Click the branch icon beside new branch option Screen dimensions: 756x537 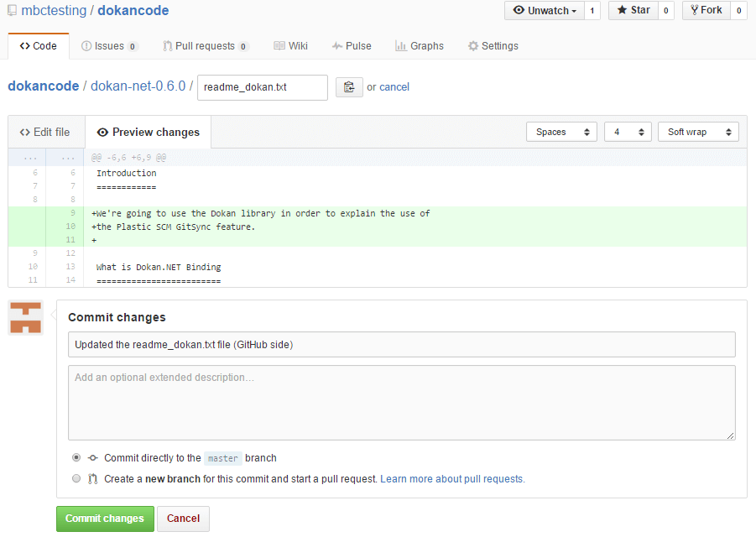(x=91, y=477)
